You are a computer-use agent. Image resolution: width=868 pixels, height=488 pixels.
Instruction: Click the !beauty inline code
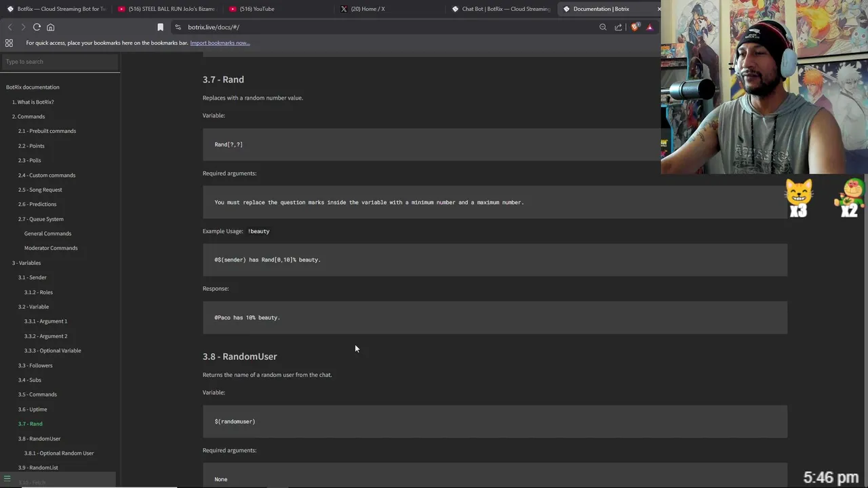tap(258, 231)
